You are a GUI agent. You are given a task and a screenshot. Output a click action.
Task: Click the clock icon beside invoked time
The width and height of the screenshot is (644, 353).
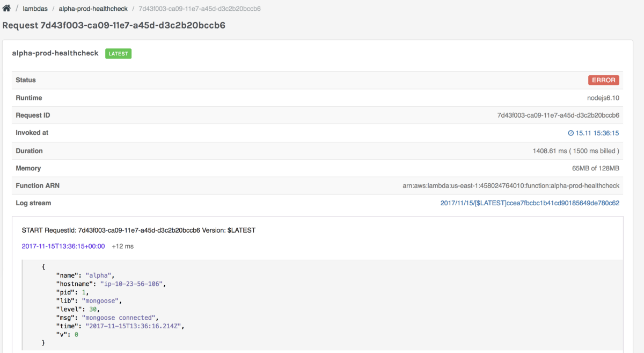coord(571,133)
